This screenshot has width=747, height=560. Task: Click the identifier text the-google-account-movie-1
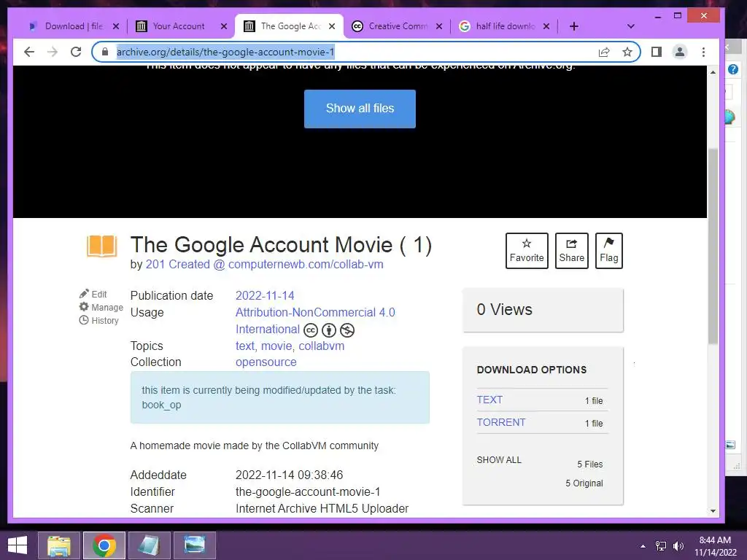[x=308, y=492]
